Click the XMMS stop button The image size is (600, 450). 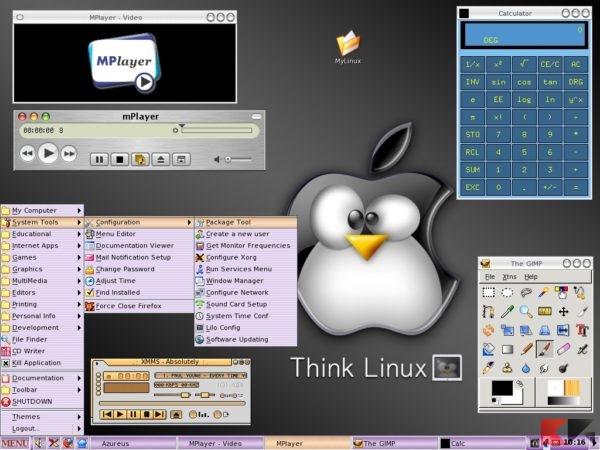tap(146, 414)
